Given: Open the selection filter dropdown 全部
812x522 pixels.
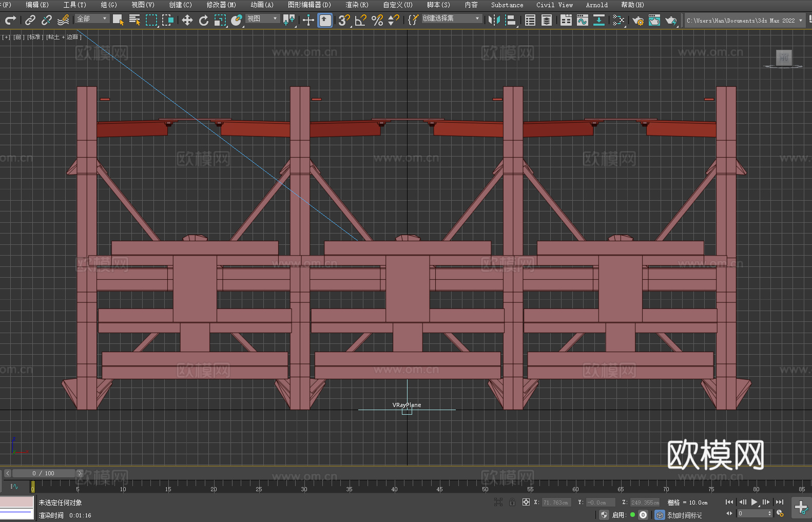Looking at the screenshot, I should [x=92, y=18].
